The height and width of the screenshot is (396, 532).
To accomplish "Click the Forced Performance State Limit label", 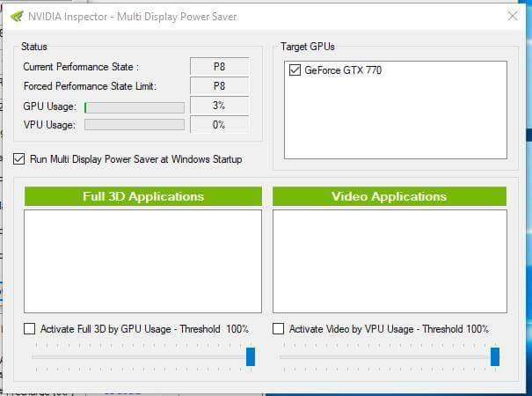I will tap(90, 86).
